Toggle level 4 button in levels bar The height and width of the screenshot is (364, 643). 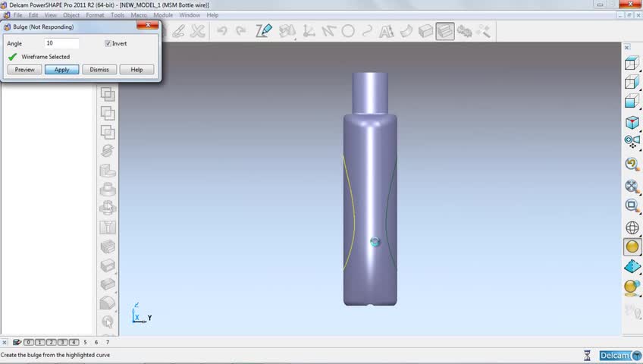[x=74, y=342]
